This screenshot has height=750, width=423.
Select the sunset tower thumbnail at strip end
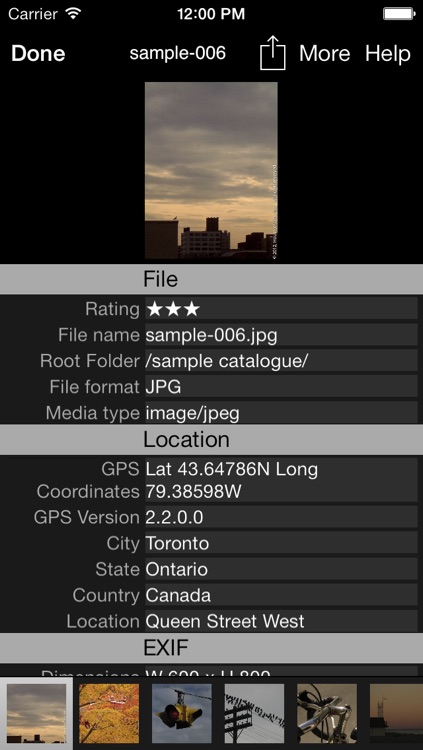point(397,713)
